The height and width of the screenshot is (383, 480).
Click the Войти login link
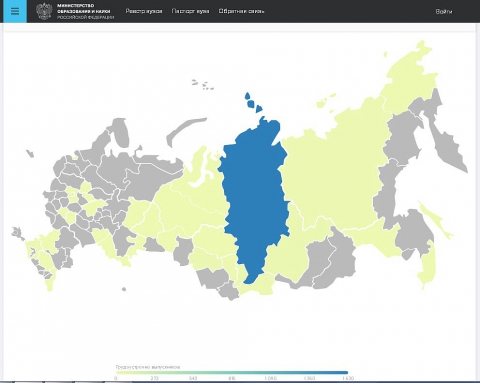444,12
